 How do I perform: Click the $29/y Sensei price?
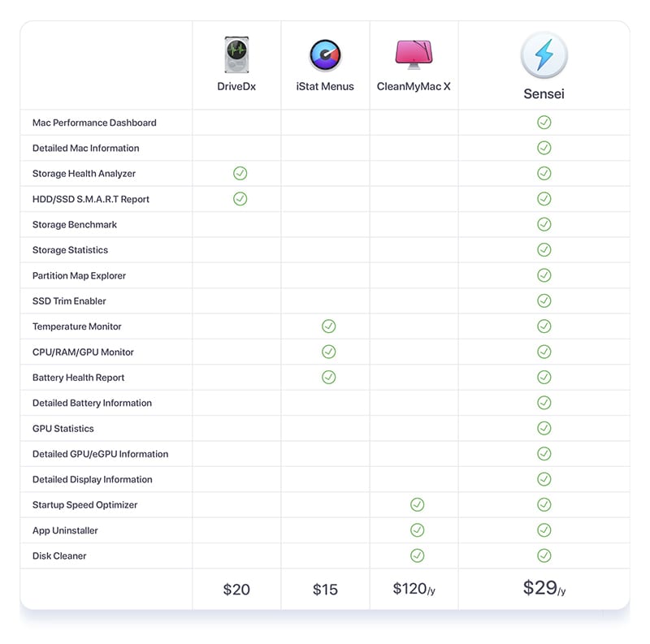544,588
